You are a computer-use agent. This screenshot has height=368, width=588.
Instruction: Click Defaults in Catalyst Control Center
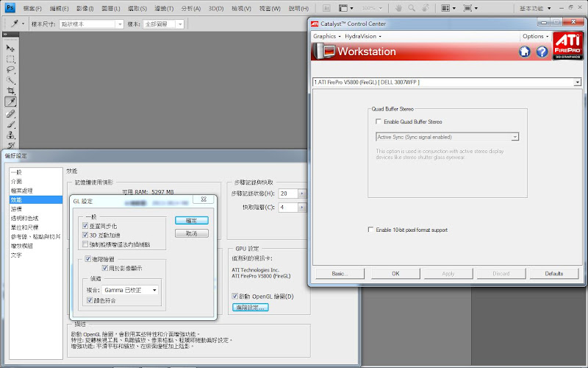554,273
